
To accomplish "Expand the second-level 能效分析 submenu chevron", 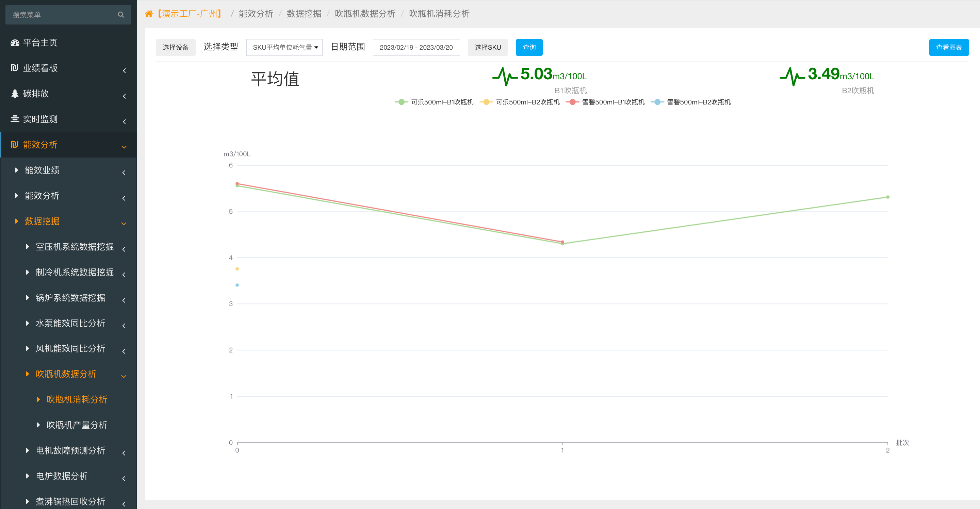I will coord(124,198).
